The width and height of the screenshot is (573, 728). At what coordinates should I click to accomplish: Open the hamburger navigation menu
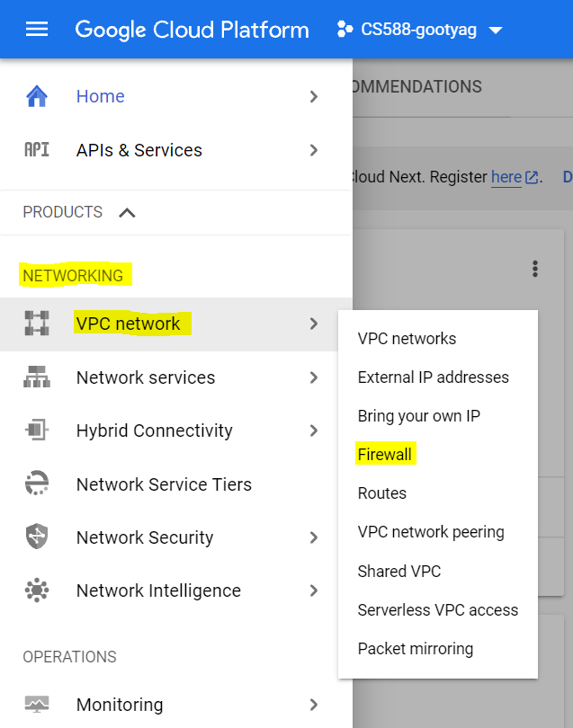tap(37, 30)
